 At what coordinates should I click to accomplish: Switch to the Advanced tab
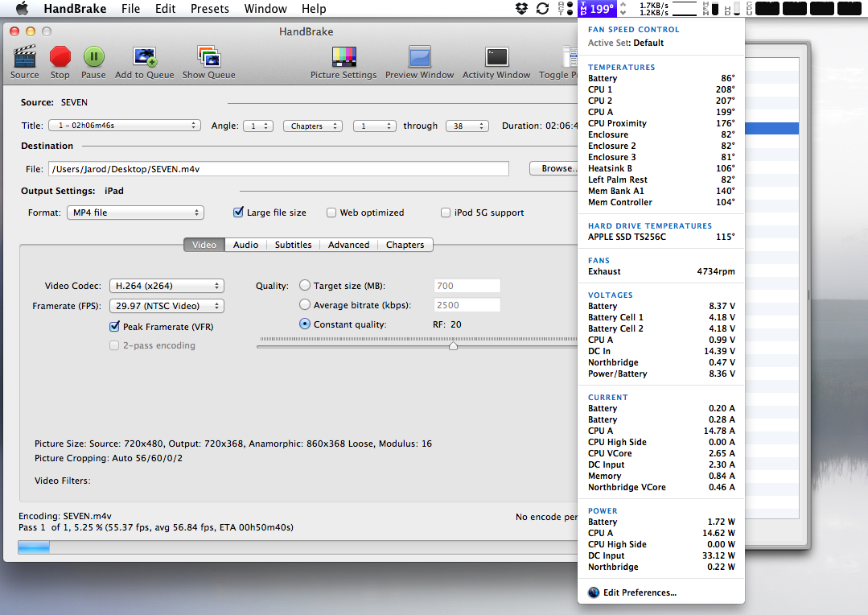tap(349, 245)
